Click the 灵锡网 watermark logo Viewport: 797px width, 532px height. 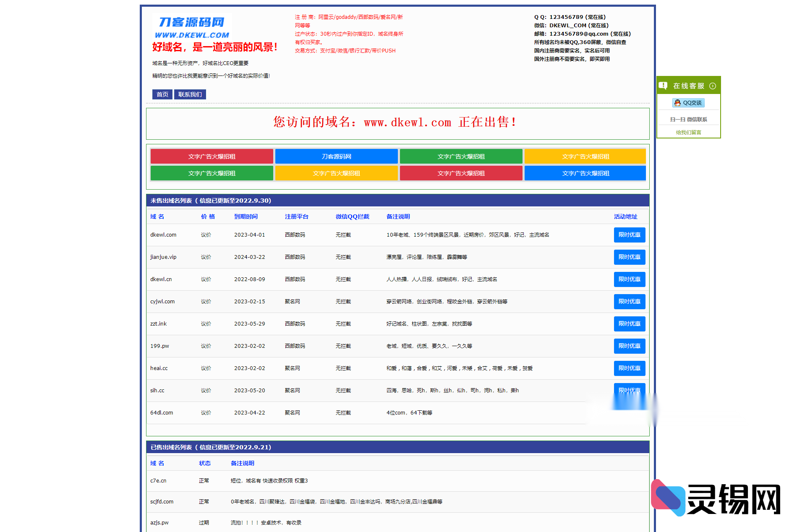(716, 498)
